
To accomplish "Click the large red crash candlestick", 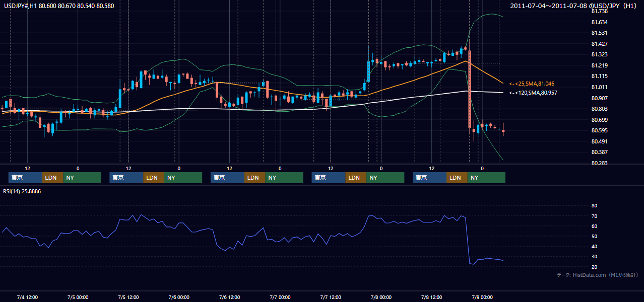I will pyautogui.click(x=470, y=89).
